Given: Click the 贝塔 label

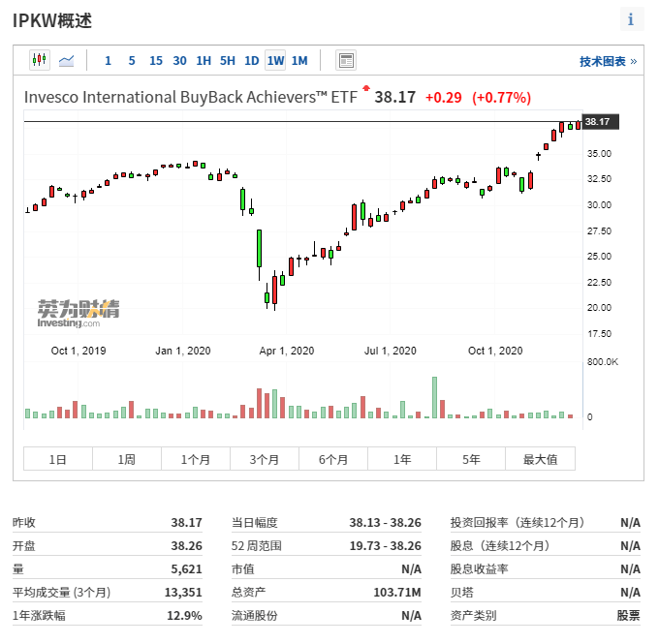Looking at the screenshot, I should [462, 593].
